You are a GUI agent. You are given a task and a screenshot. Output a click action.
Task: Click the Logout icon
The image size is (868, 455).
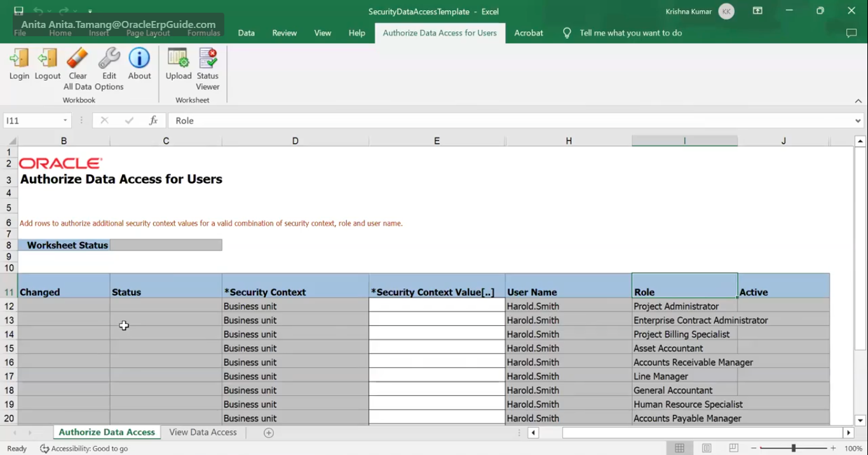pos(47,64)
